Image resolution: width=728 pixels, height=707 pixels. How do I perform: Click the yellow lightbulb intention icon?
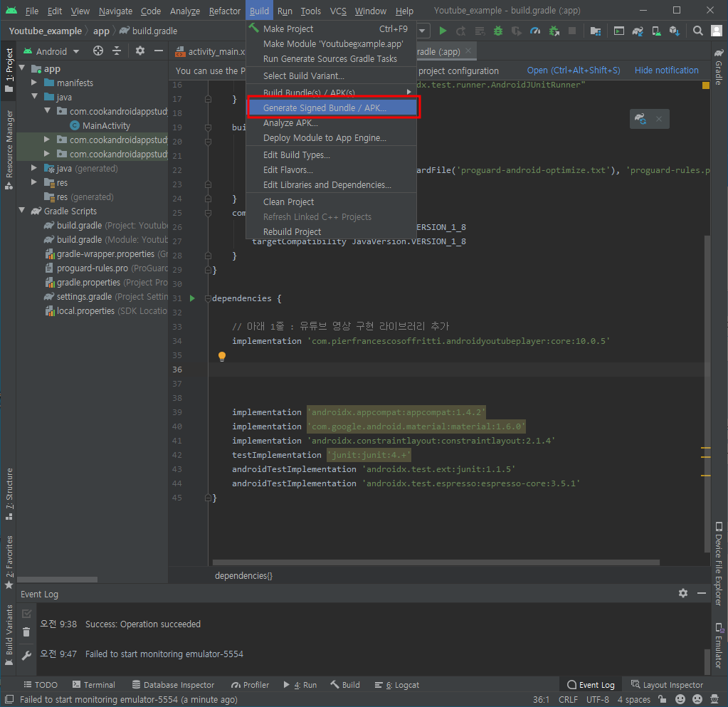click(x=222, y=356)
